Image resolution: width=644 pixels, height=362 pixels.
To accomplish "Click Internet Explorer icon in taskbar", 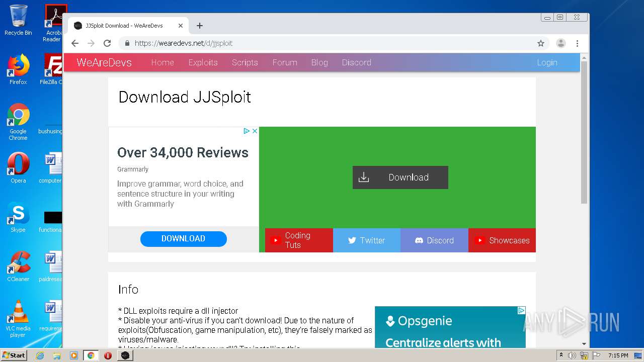I will click(x=40, y=355).
